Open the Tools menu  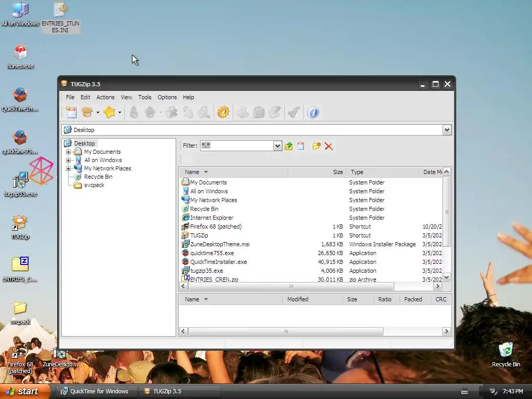click(144, 97)
